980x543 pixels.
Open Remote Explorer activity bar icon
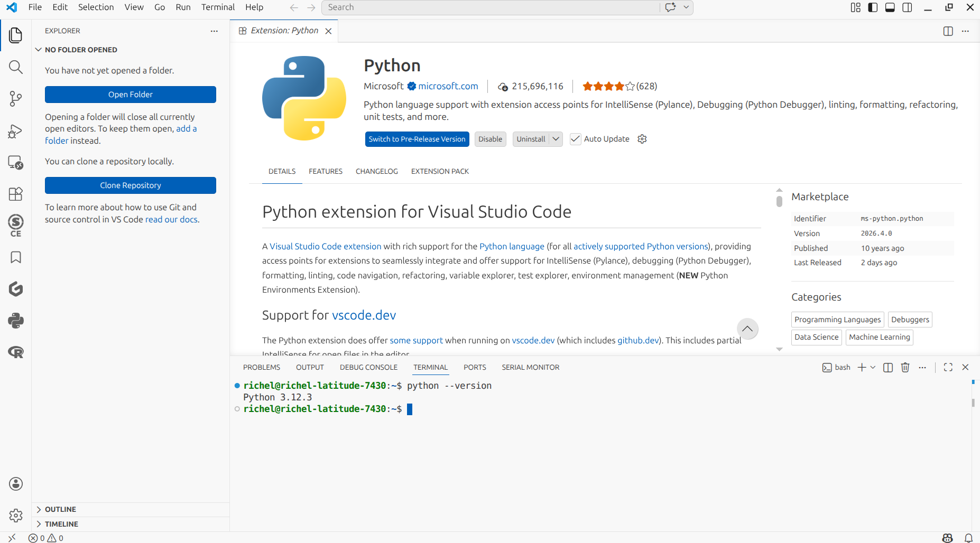pos(16,162)
